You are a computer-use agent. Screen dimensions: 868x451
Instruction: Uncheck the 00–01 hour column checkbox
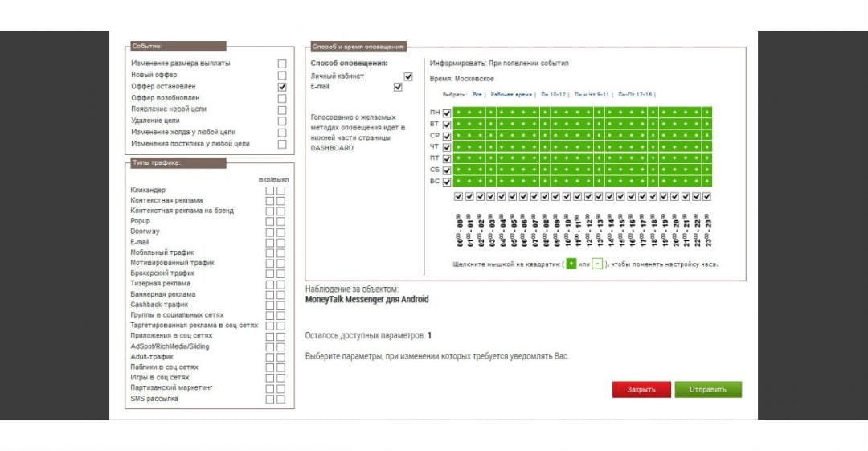tap(459, 196)
